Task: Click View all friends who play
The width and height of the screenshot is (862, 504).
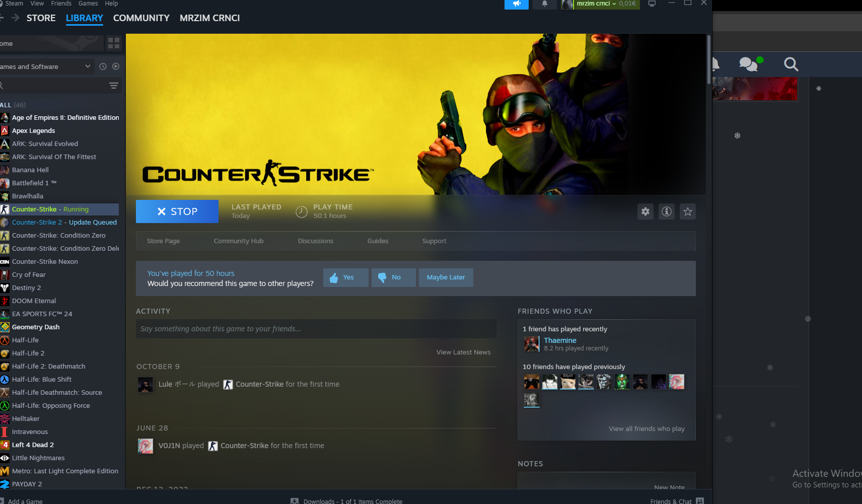Action: click(646, 429)
